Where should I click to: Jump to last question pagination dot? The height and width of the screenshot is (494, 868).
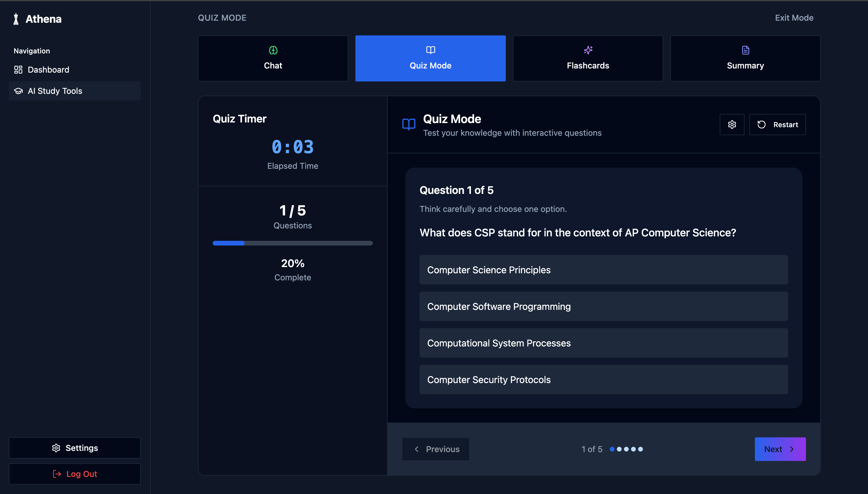[x=641, y=449]
